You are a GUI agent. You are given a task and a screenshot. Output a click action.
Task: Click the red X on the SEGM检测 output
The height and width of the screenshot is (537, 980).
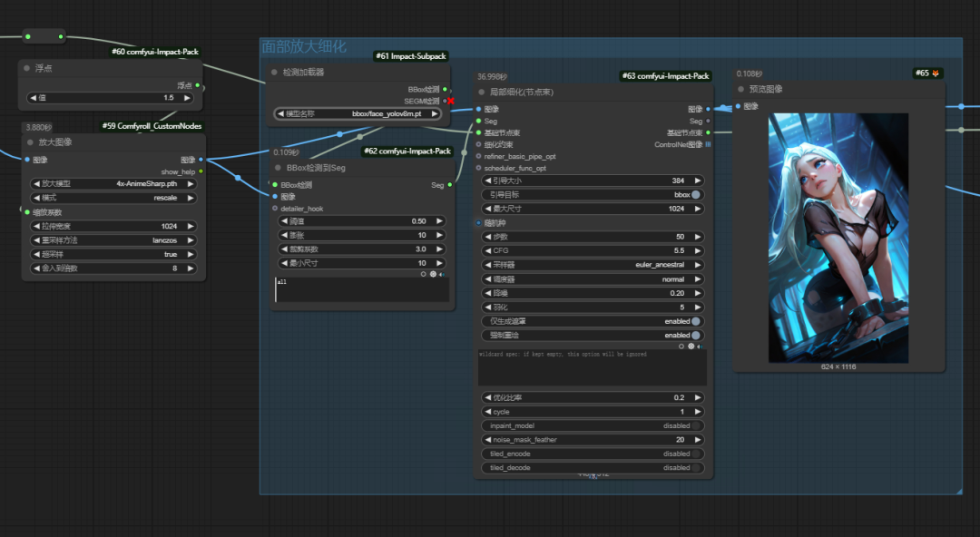451,102
